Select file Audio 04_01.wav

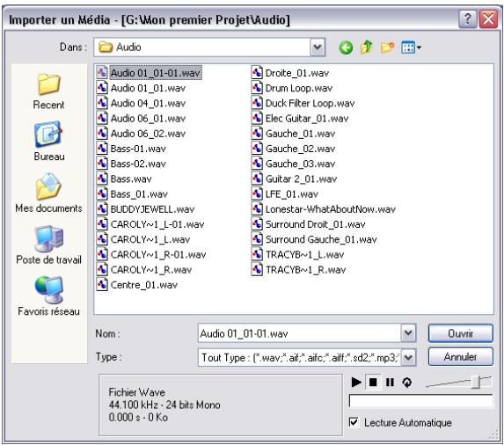[141, 103]
